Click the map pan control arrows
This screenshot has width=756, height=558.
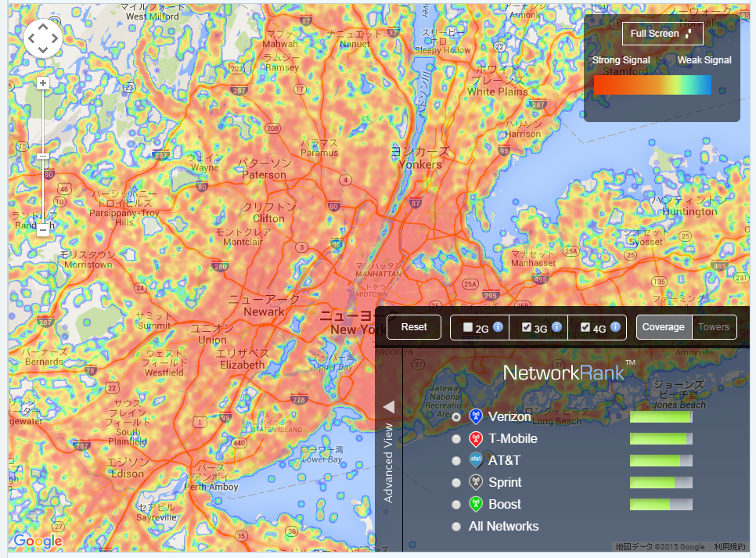pos(43,38)
